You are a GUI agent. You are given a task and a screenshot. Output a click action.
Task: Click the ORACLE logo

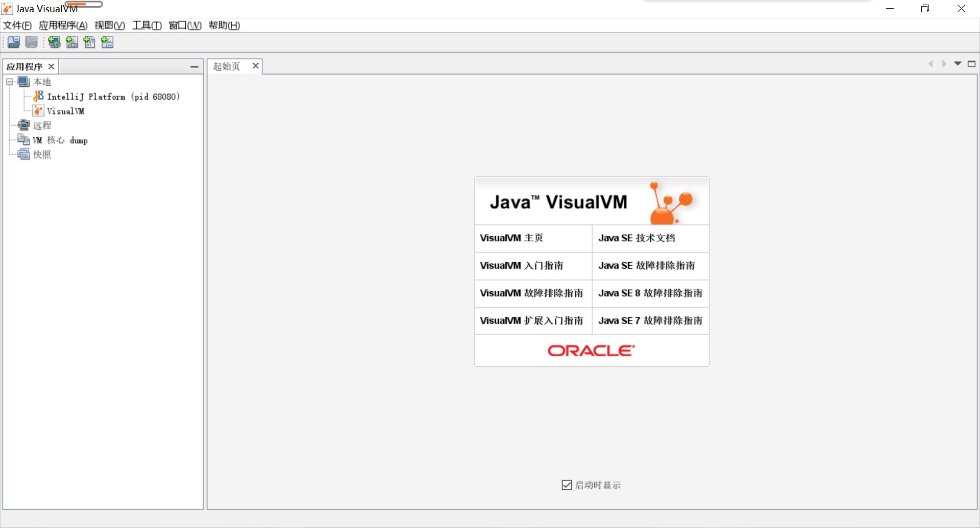pyautogui.click(x=591, y=350)
